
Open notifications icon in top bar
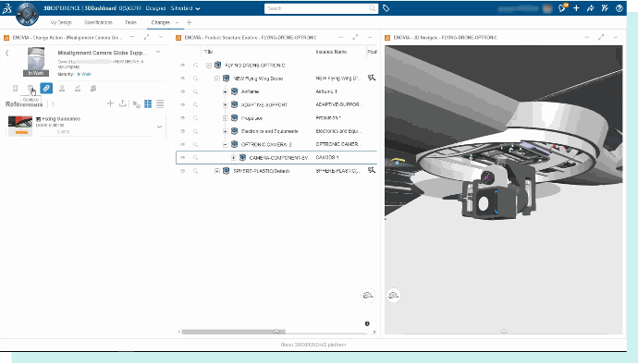563,7
